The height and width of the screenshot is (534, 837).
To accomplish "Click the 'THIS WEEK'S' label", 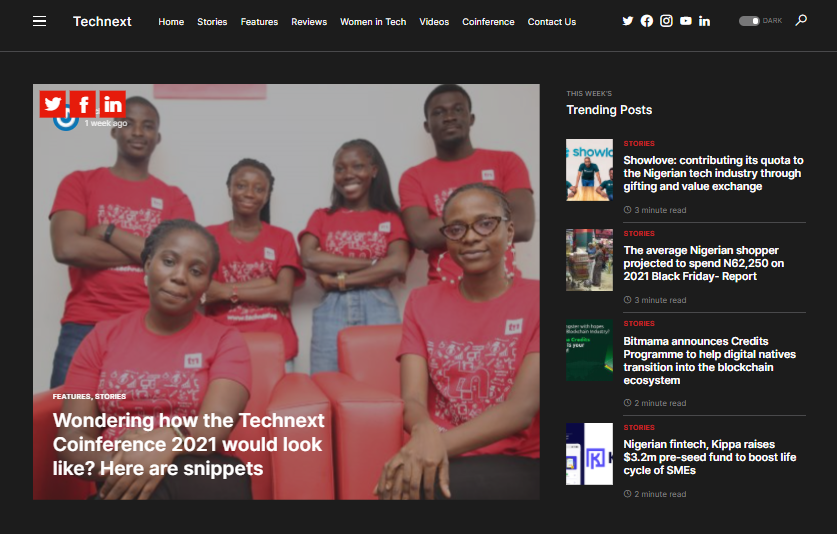I will coord(589,93).
